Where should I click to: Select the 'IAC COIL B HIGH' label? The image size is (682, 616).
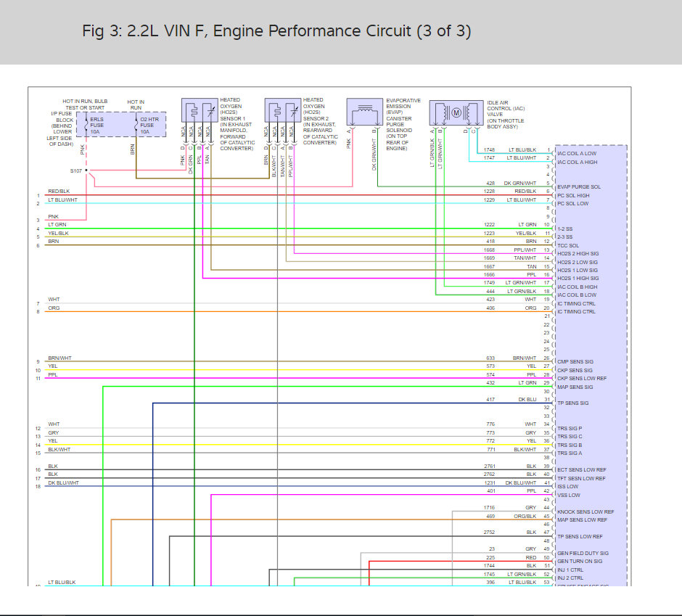pyautogui.click(x=578, y=287)
